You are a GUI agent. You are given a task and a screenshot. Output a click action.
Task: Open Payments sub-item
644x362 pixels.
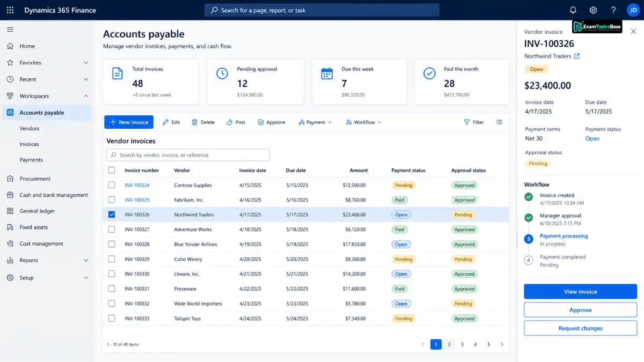31,160
